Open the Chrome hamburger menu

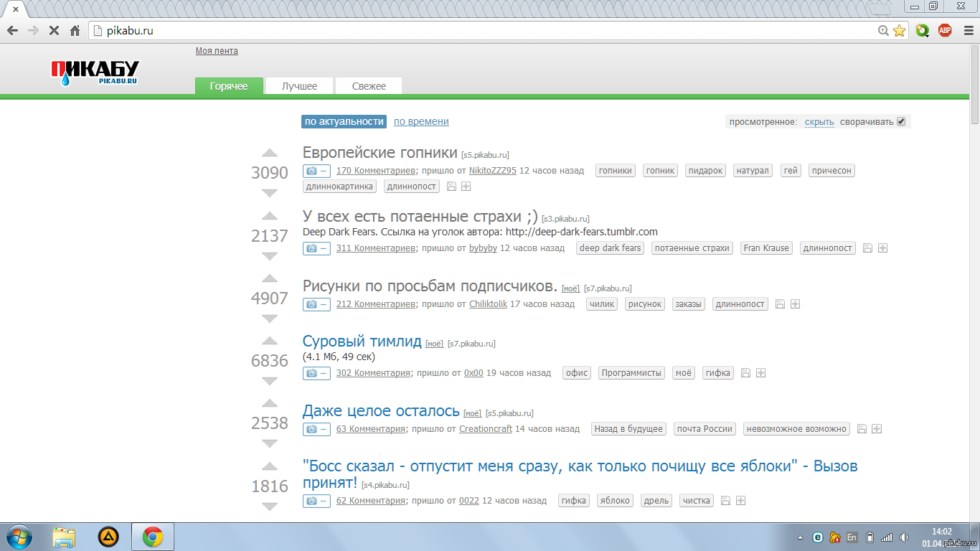tap(965, 30)
